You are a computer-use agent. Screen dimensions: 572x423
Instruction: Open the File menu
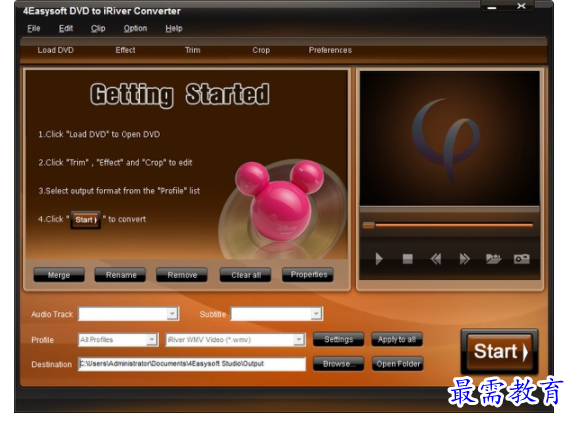click(x=34, y=28)
